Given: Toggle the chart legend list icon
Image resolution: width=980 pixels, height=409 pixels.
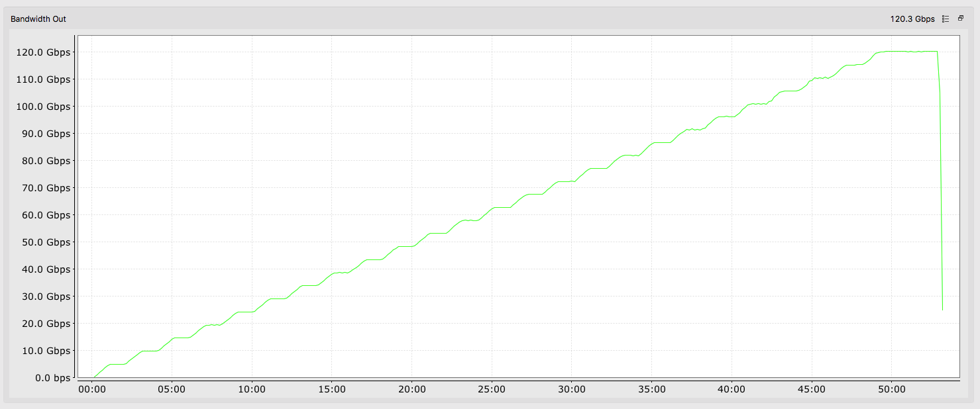Looking at the screenshot, I should (946, 19).
